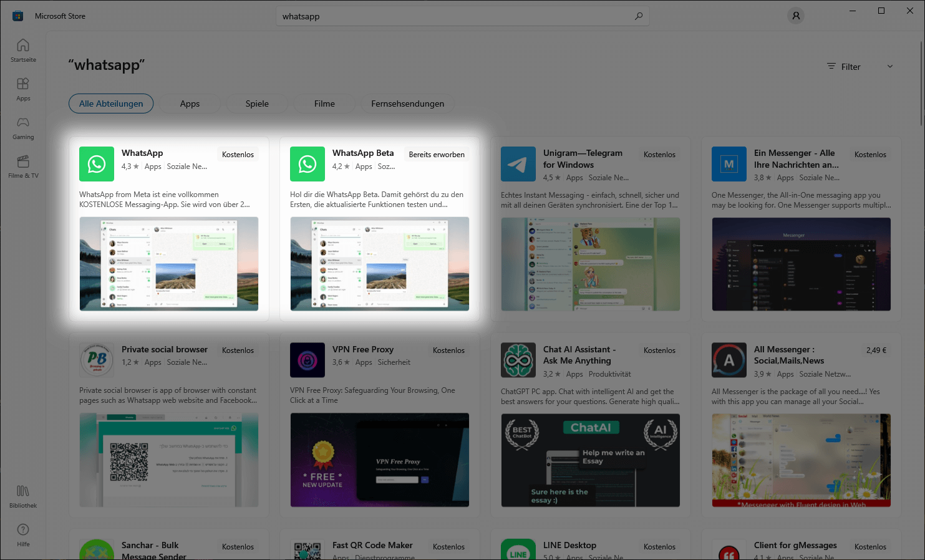Open Unigram screenshot thumbnail
This screenshot has width=925, height=560.
[x=591, y=264]
